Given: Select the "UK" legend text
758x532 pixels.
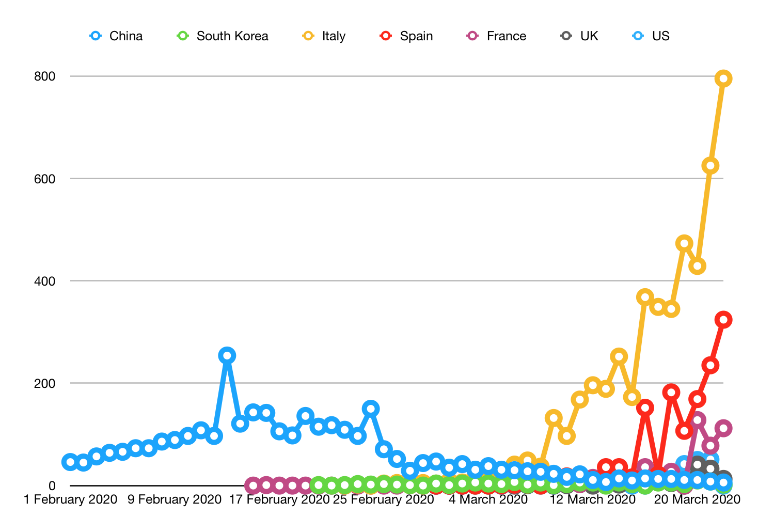Looking at the screenshot, I should point(589,36).
